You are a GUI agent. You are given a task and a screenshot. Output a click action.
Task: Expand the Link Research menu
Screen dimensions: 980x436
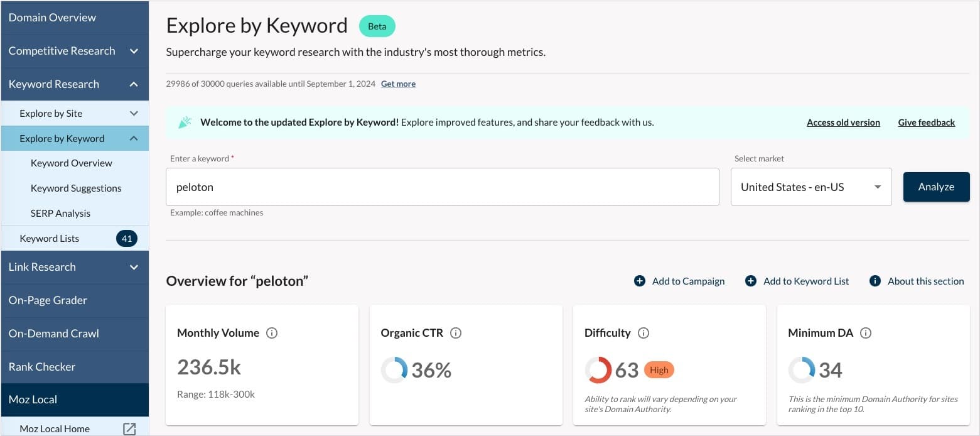click(134, 267)
